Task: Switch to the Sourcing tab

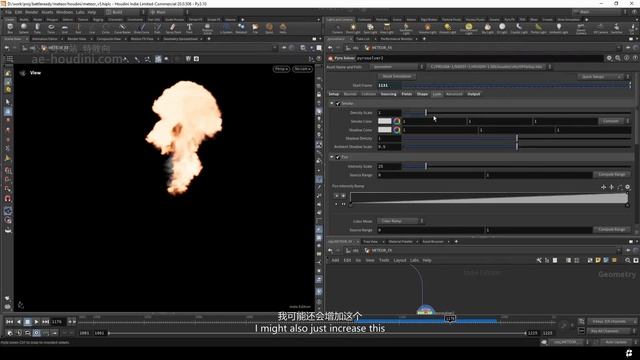Action: [x=388, y=94]
